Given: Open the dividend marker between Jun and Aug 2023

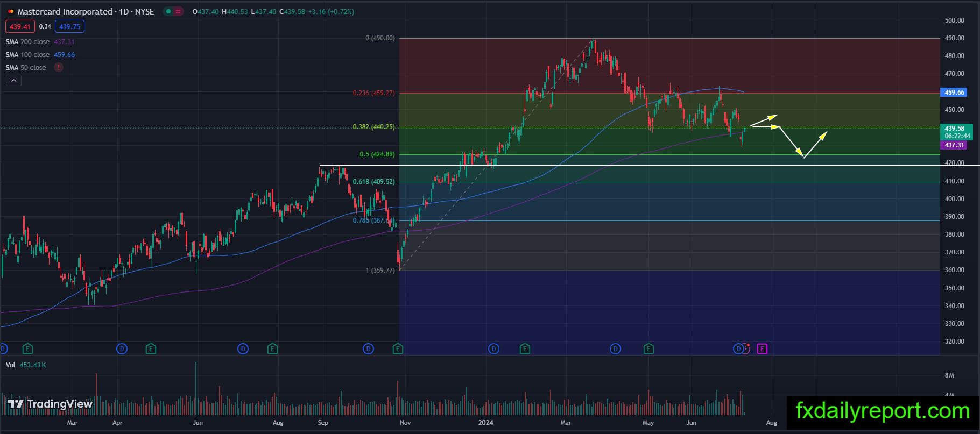Looking at the screenshot, I should (243, 349).
